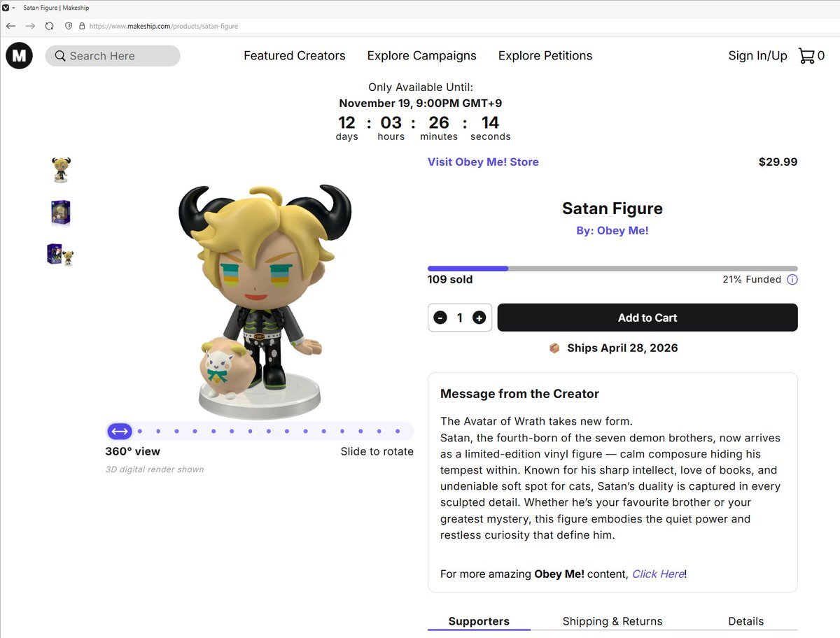Click the Makeship M logo
Screen dimensions: 840x638
(x=19, y=55)
